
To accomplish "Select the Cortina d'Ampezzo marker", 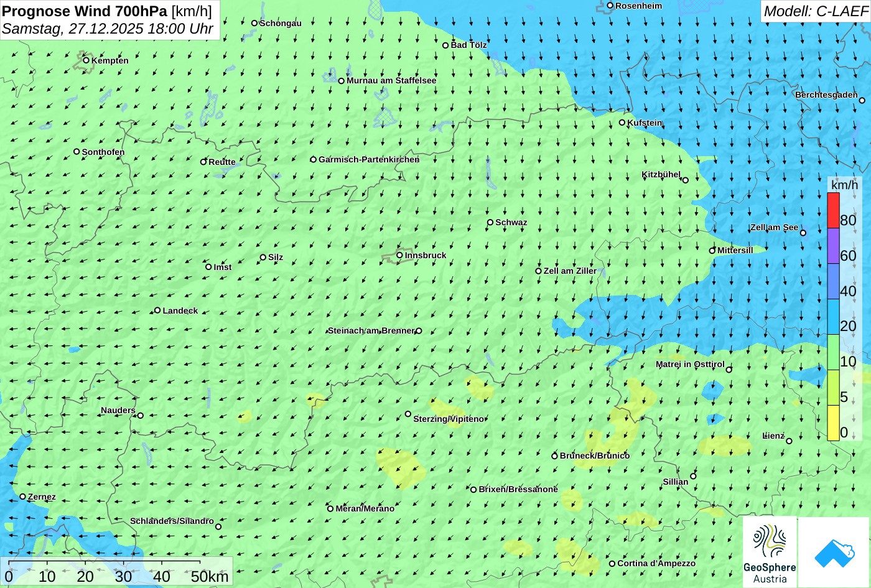I will pos(612,564).
